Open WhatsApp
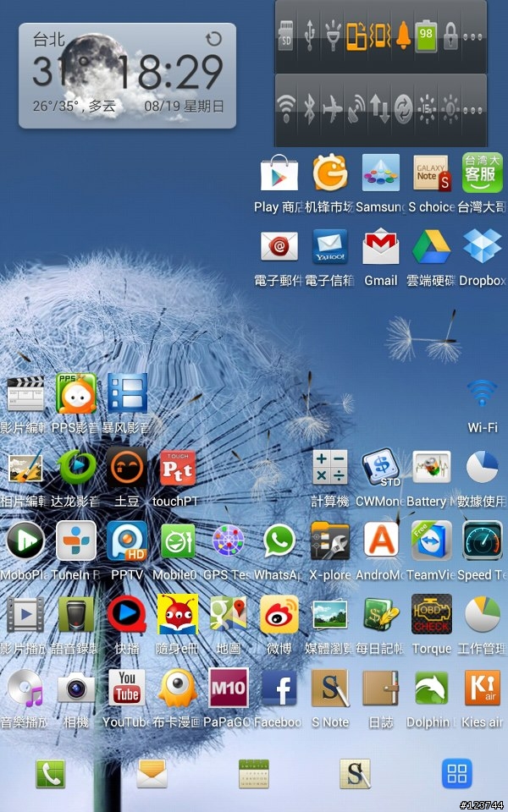The width and height of the screenshot is (508, 812). coord(279,540)
